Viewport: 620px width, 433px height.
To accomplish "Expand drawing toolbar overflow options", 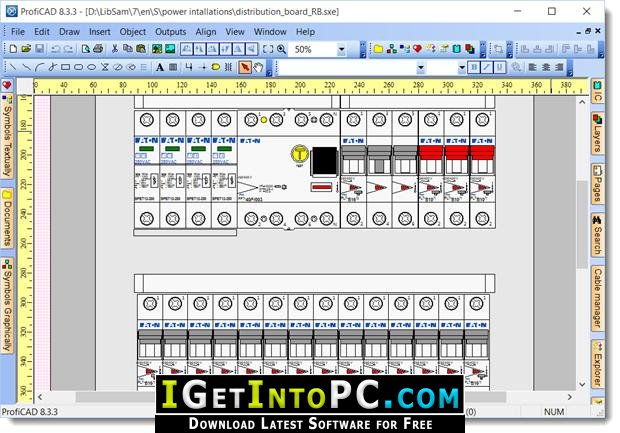I will (x=269, y=68).
